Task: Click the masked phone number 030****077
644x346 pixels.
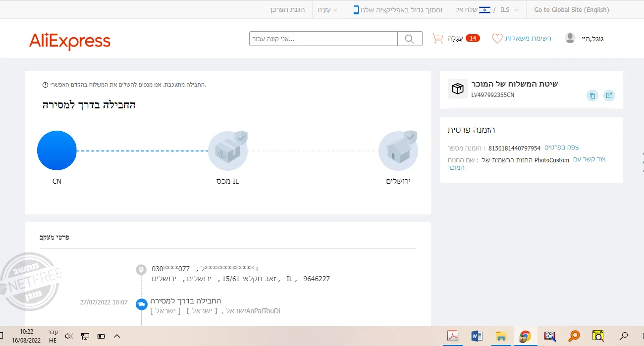Action: (x=171, y=269)
